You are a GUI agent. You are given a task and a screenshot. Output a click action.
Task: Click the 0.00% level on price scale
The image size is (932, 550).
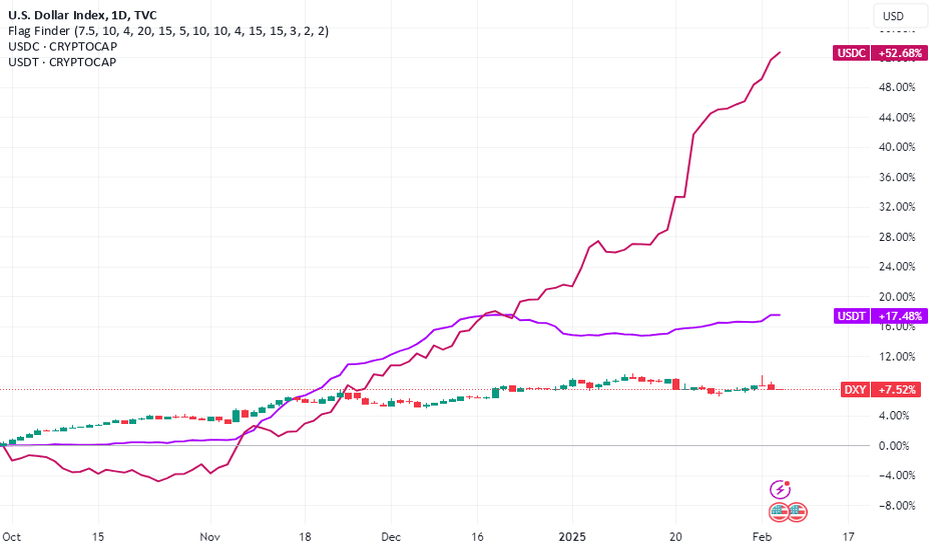click(x=893, y=445)
